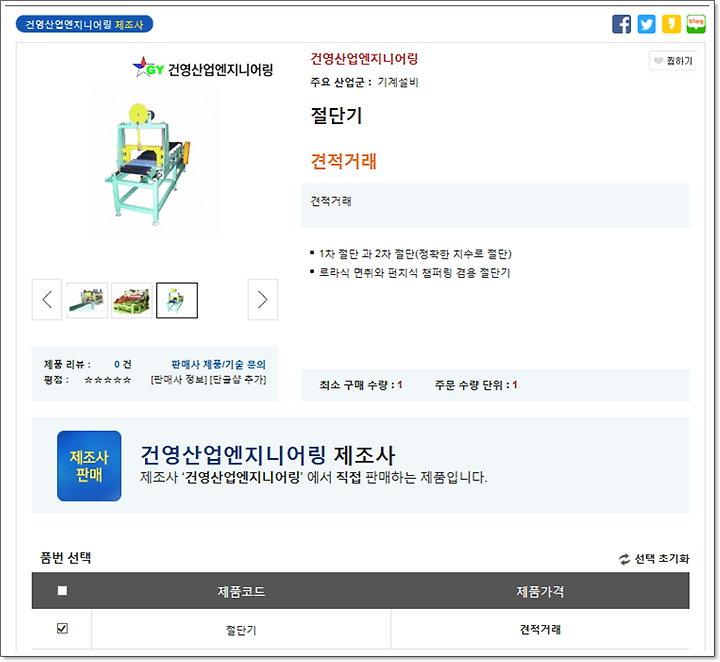This screenshot has height=662, width=720.
Task: Click the 건영산업엔지니어링 제조사 blue badge
Action: [x=84, y=24]
